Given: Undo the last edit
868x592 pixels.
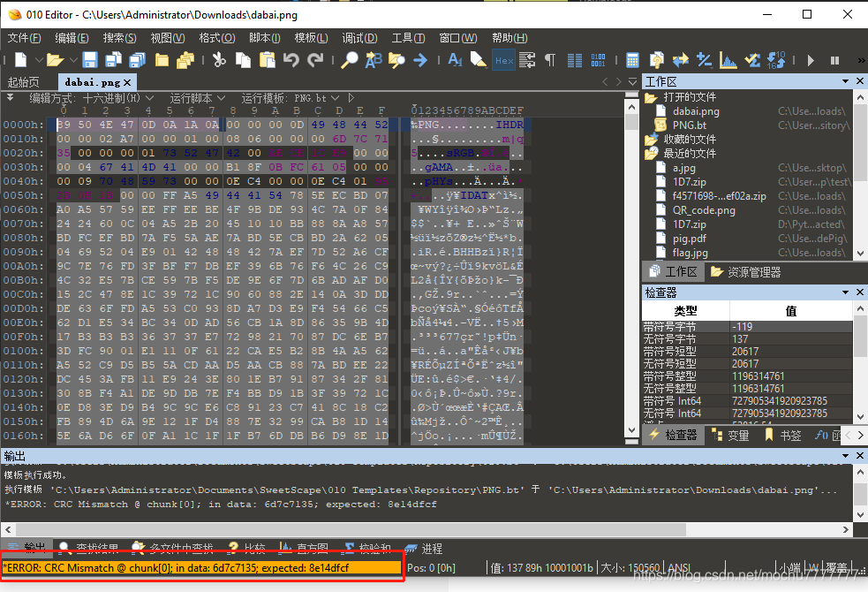Looking at the screenshot, I should (x=291, y=60).
